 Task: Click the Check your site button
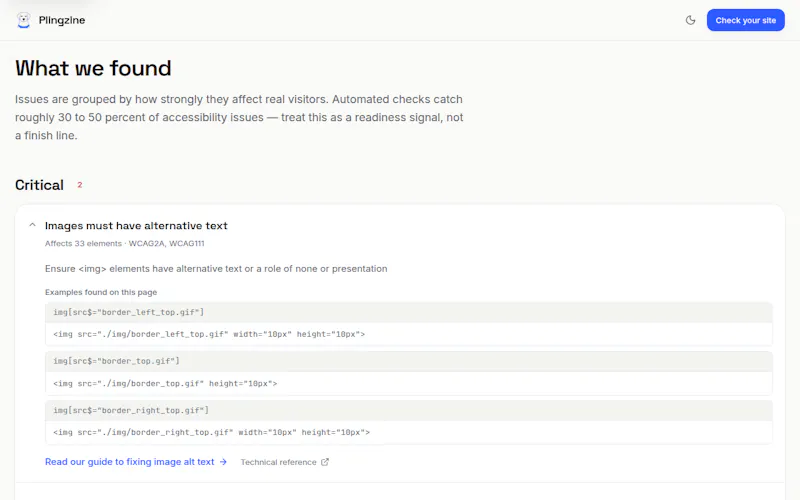click(x=745, y=20)
